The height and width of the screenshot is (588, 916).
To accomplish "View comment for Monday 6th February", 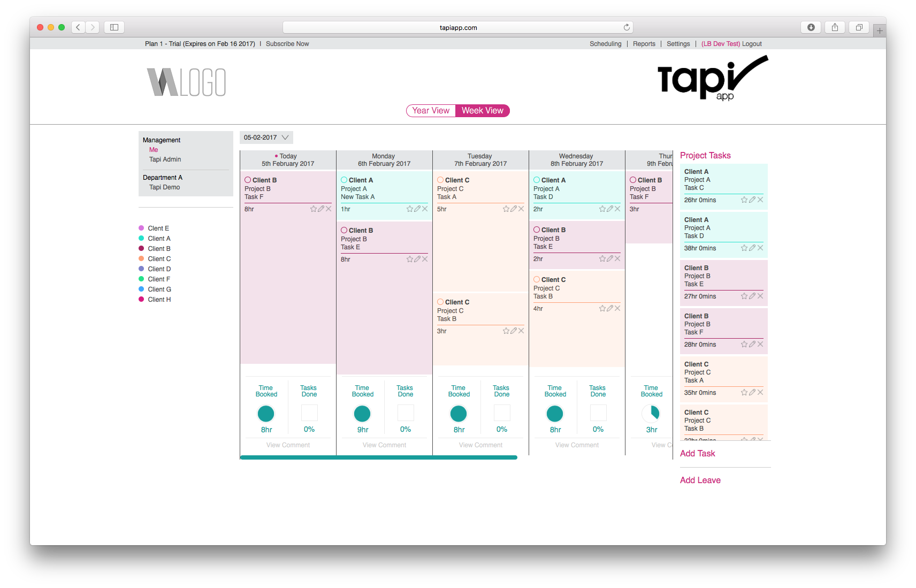I will coord(384,445).
